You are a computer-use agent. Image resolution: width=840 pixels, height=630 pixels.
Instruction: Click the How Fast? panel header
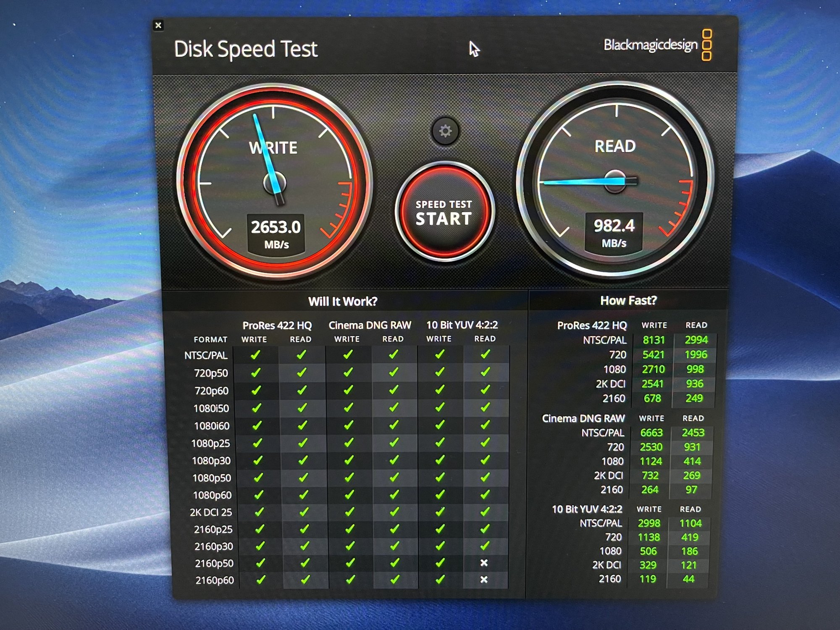628,301
